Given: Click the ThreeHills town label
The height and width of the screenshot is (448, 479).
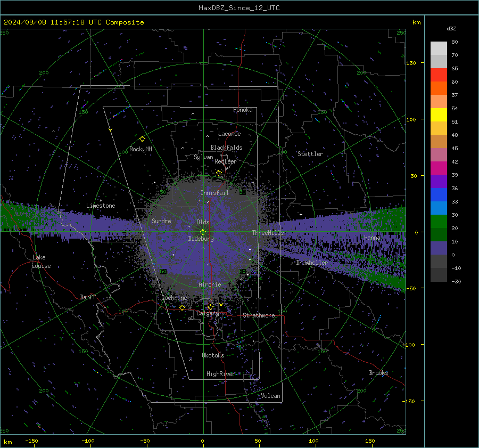Looking at the screenshot, I should click(x=268, y=233).
